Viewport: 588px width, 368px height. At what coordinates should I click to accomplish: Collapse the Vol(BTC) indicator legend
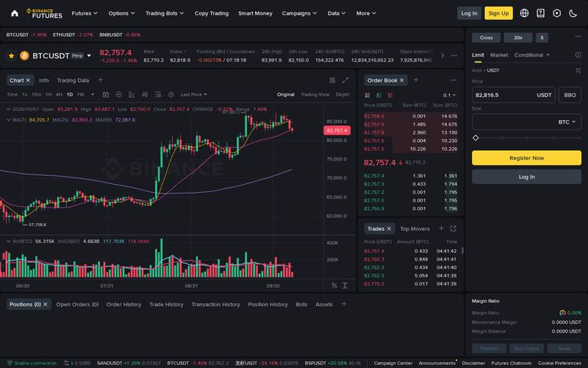click(x=9, y=241)
